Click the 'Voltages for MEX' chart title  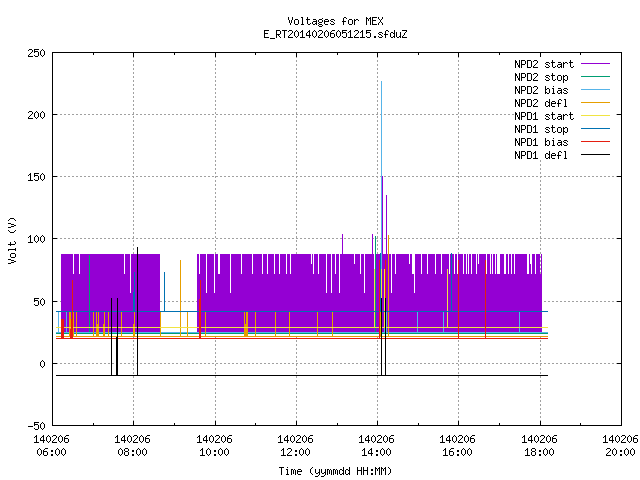tap(335, 21)
